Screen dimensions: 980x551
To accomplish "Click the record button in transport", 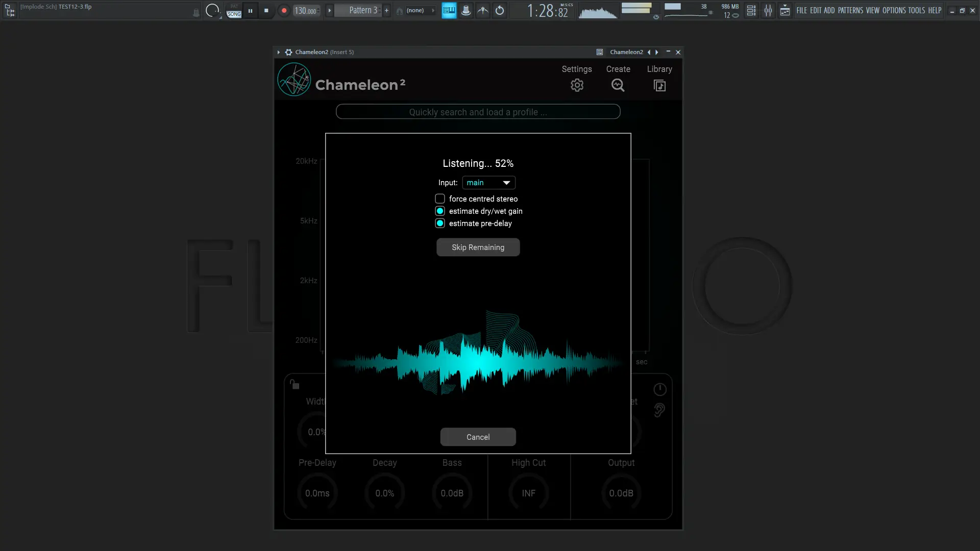I will click(284, 10).
